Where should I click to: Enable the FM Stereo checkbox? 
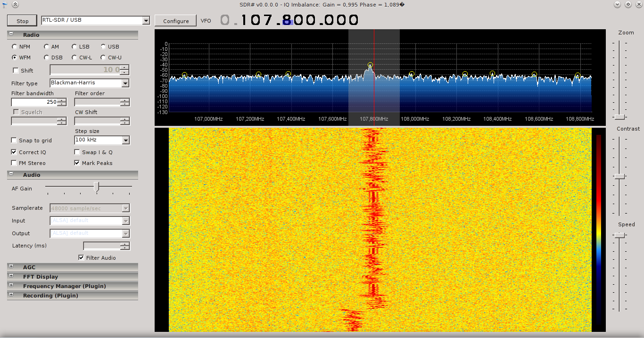[14, 163]
